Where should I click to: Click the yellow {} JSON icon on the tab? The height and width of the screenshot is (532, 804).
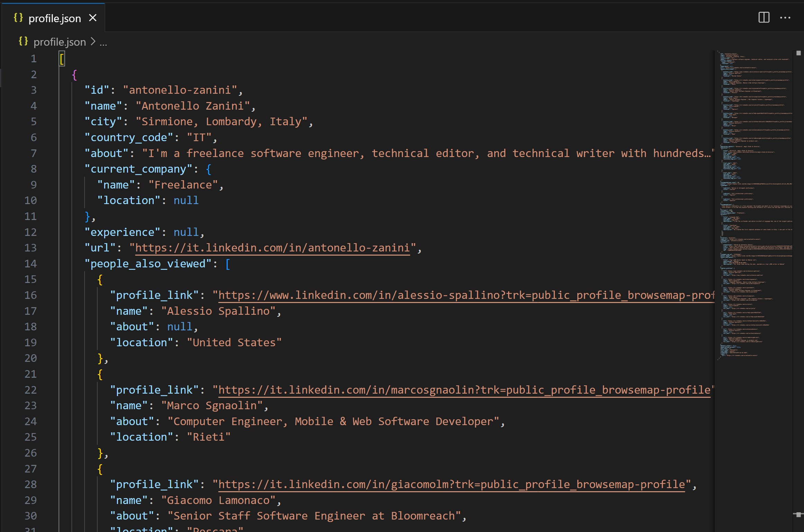click(18, 17)
